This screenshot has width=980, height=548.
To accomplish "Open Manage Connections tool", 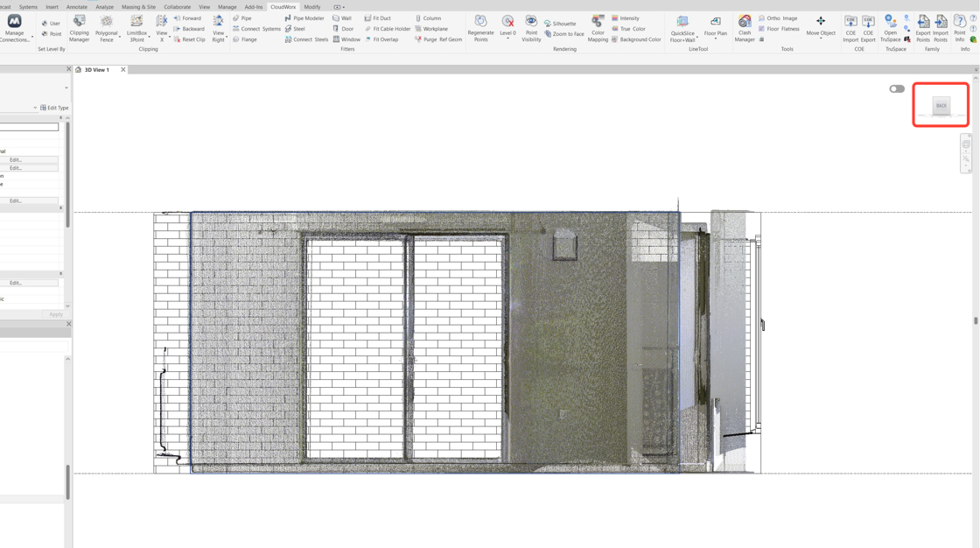I will pyautogui.click(x=14, y=29).
